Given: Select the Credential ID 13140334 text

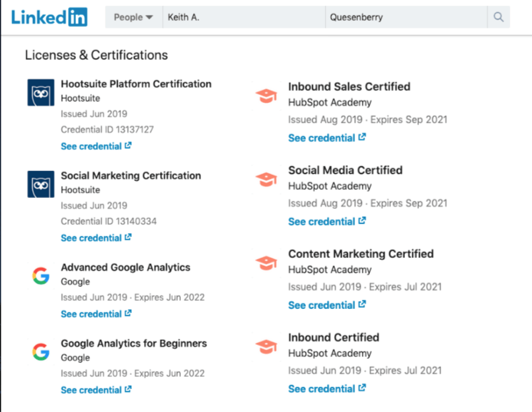Looking at the screenshot, I should click(108, 221).
